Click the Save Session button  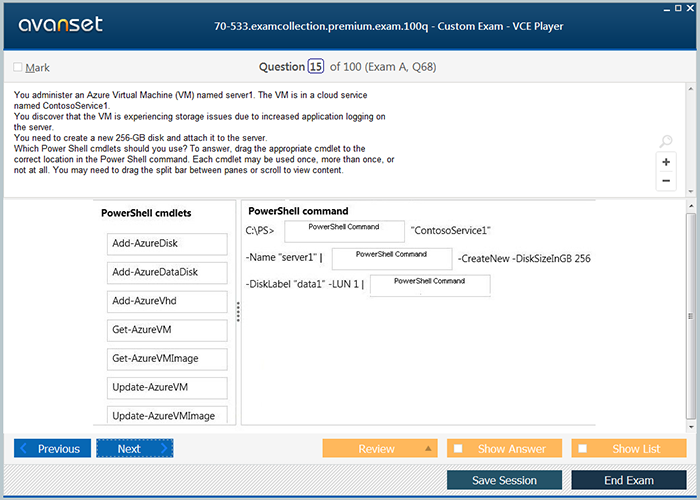[504, 480]
